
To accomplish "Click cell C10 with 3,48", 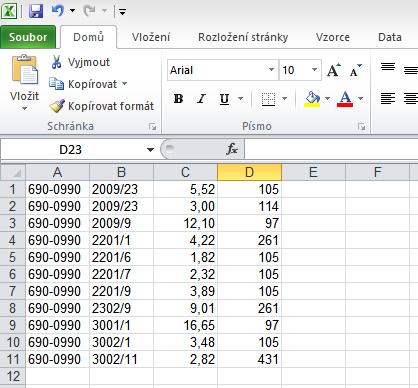I will [185, 342].
